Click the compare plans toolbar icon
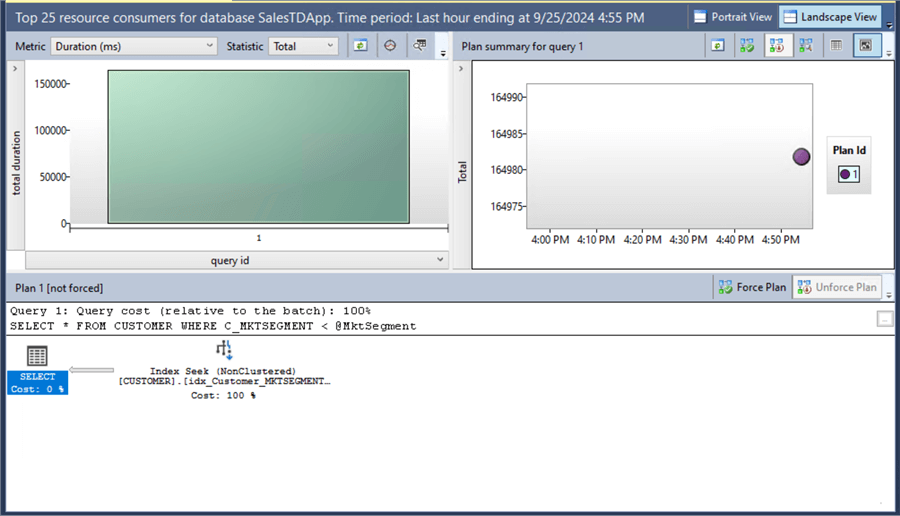Image resolution: width=900 pixels, height=516 pixels. pos(804,46)
